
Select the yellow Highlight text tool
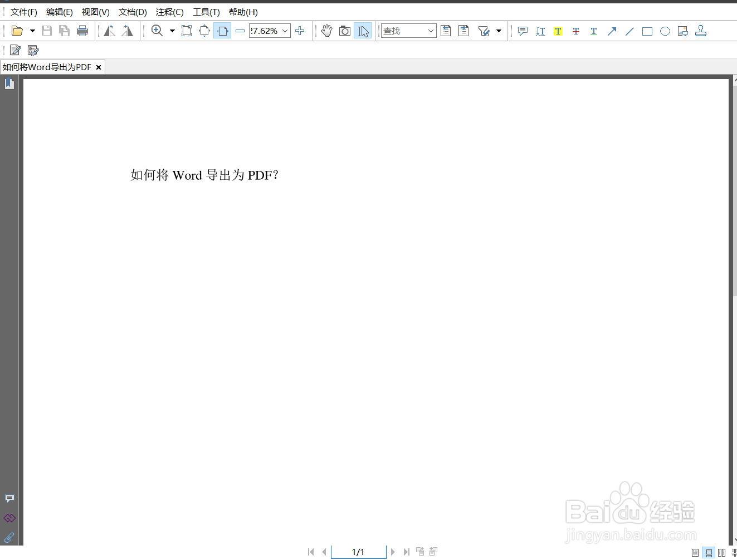click(x=558, y=31)
